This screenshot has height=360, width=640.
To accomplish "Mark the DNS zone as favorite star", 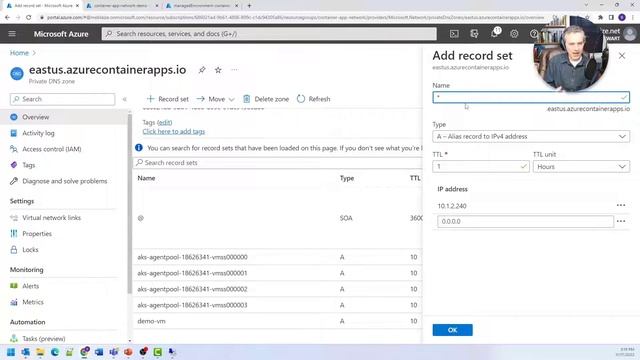I will coord(218,70).
